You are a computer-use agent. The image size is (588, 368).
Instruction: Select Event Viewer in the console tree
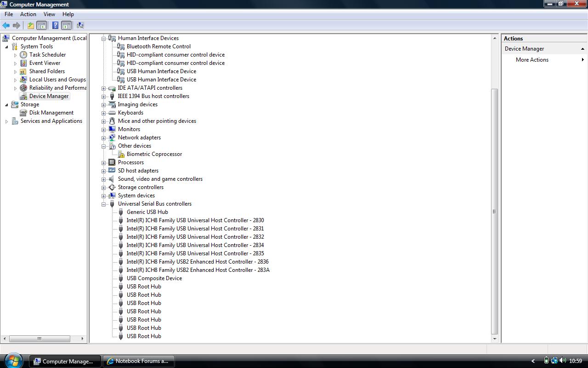(x=45, y=63)
